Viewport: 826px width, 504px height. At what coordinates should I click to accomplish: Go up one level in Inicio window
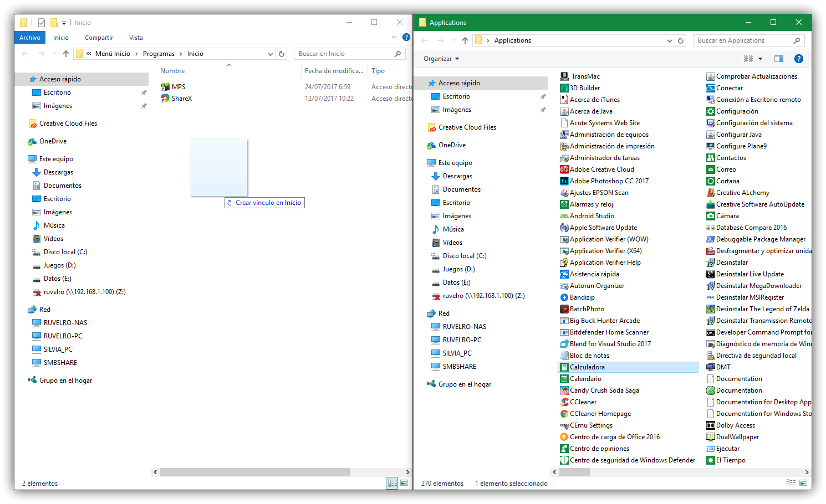[66, 54]
